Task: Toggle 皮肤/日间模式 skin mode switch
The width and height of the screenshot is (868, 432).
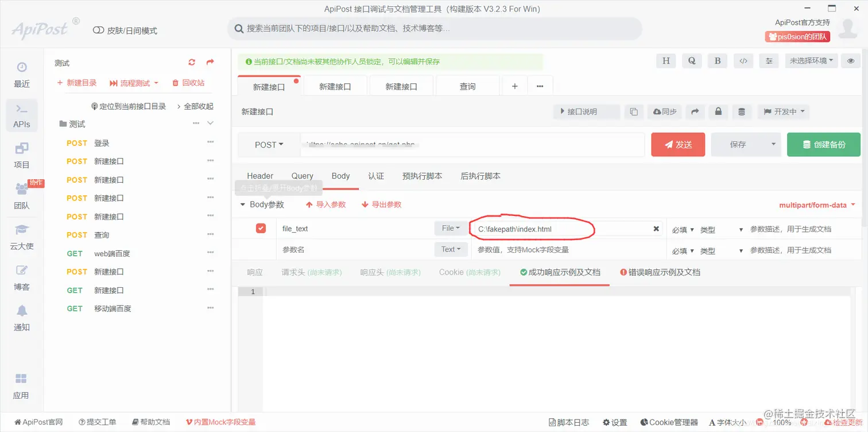Action: coord(98,30)
